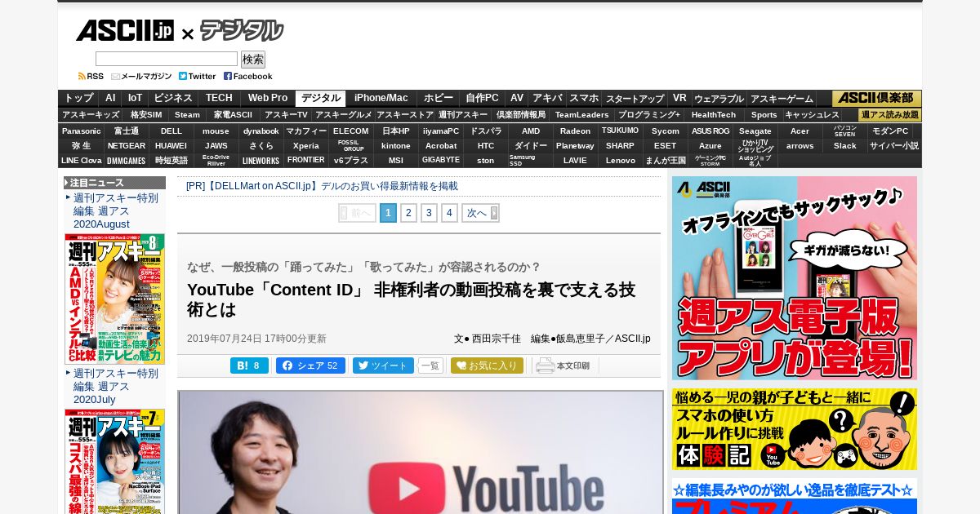Select the デジタル tab
980x514 pixels.
point(321,98)
